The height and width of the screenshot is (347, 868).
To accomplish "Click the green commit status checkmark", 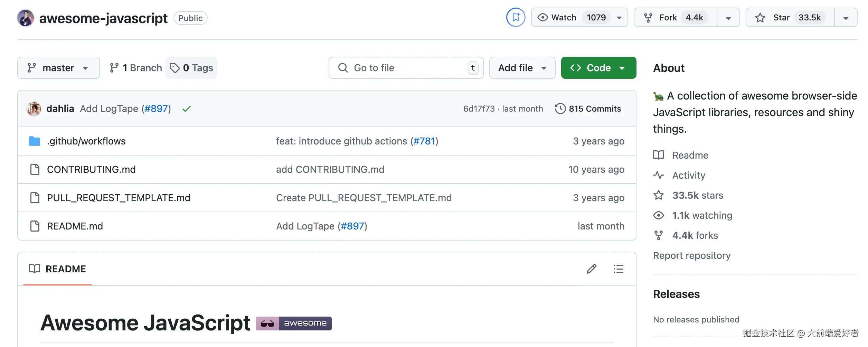I will point(187,109).
